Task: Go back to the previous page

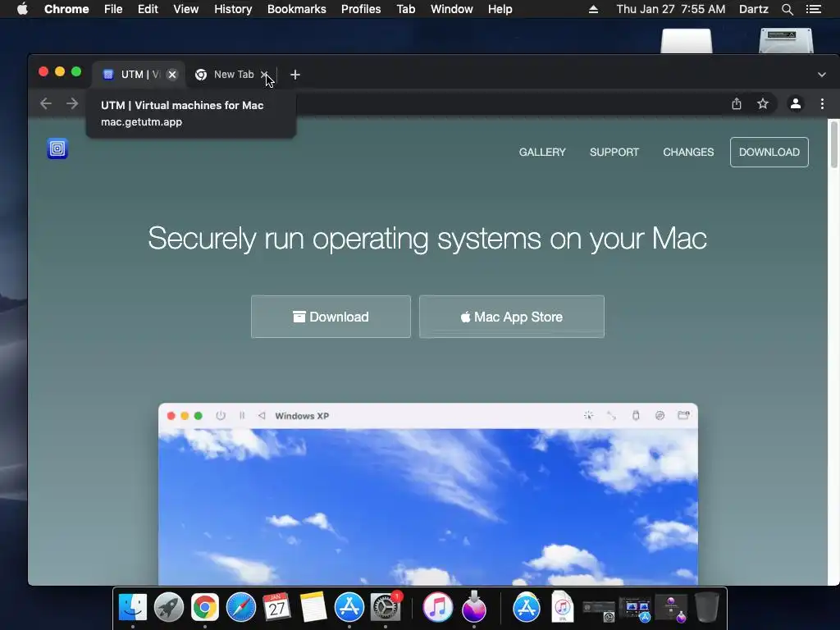Action: point(46,103)
